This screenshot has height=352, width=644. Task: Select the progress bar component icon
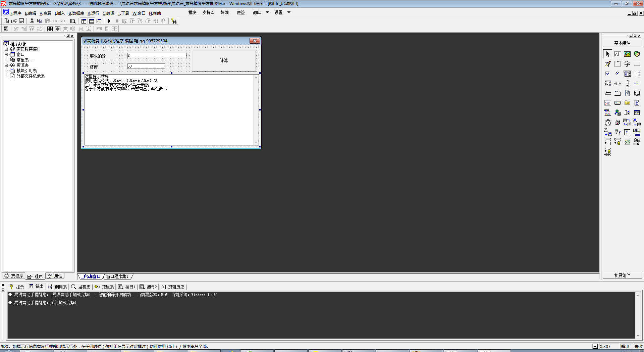coord(637,83)
